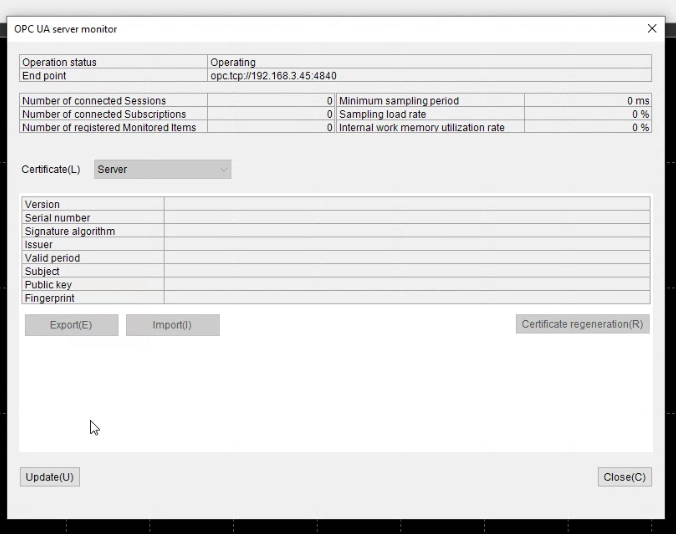
Task: Click the Import(I) button
Action: (x=172, y=325)
